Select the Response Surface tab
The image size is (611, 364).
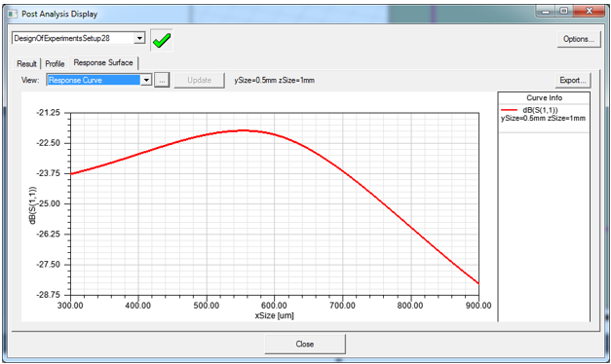tap(103, 62)
